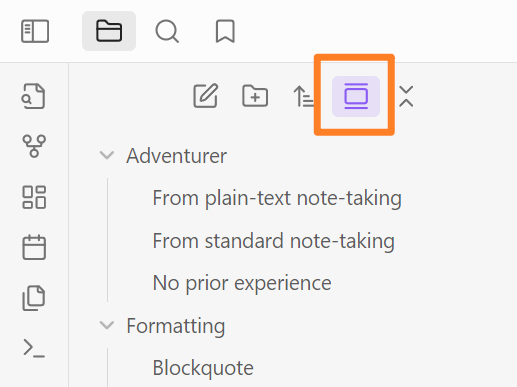Collapse all folders chevrons icon
This screenshot has height=387, width=517.
point(406,96)
